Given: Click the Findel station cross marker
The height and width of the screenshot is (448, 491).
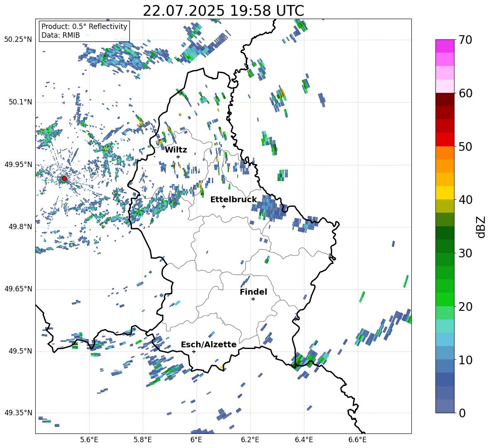Looking at the screenshot, I should tap(253, 299).
